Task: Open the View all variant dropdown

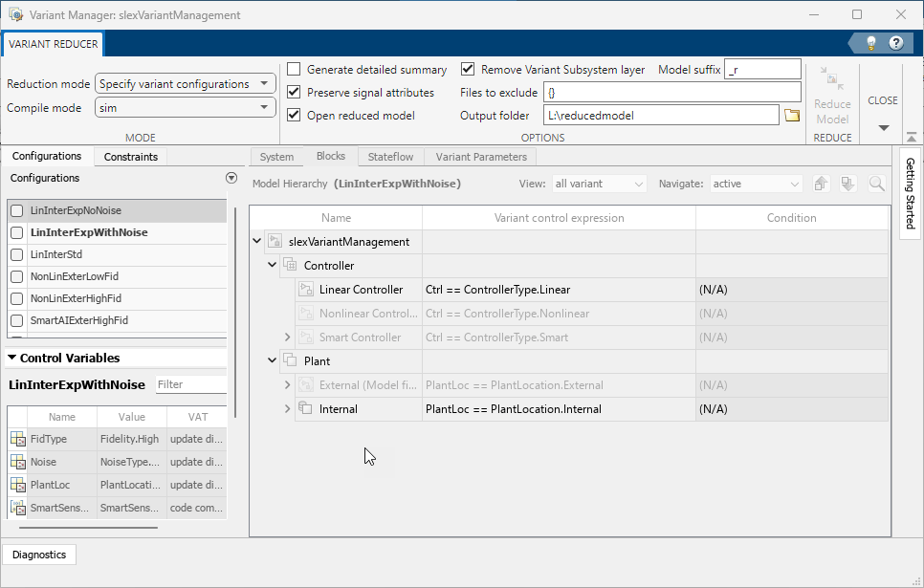Action: tap(600, 184)
